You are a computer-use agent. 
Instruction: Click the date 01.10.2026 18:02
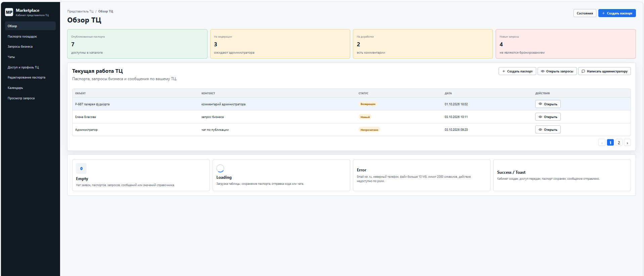456,104
